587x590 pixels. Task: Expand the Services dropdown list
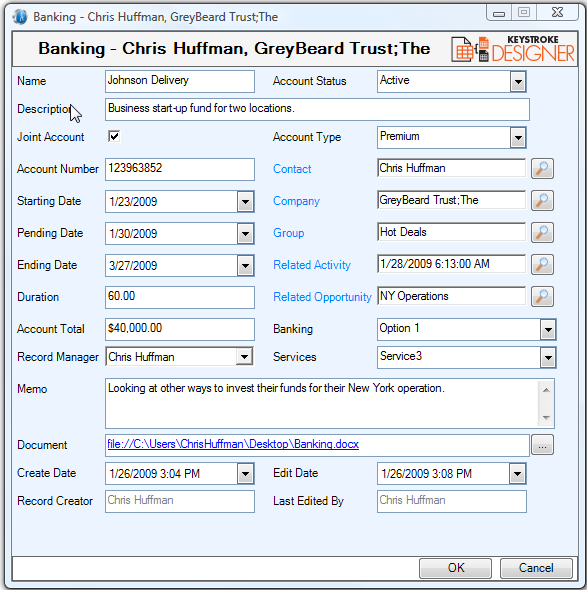548,358
